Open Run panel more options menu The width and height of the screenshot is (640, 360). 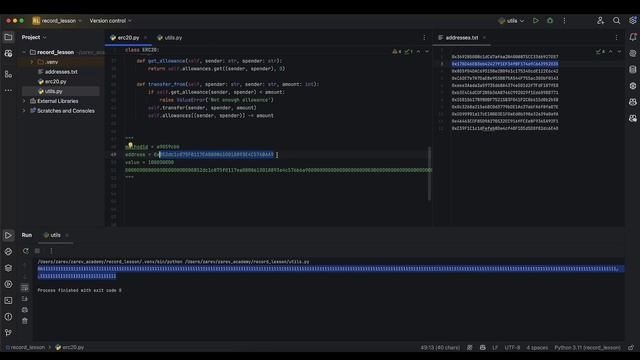pos(51,251)
